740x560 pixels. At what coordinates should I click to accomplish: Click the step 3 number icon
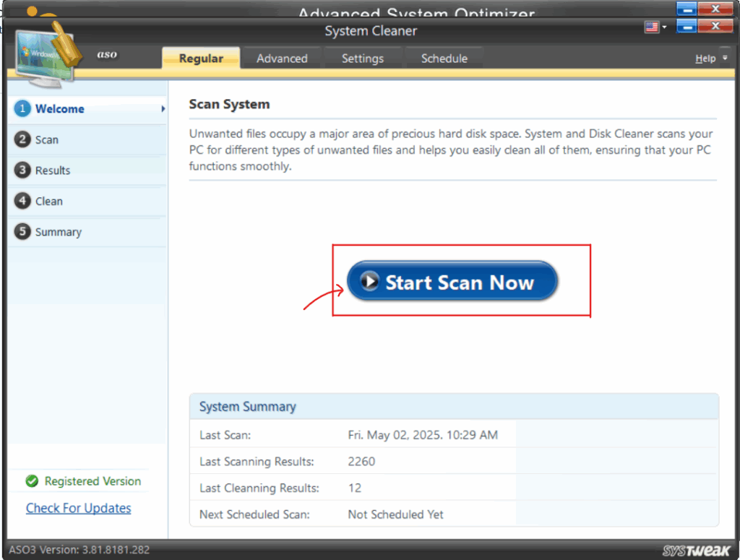click(22, 170)
